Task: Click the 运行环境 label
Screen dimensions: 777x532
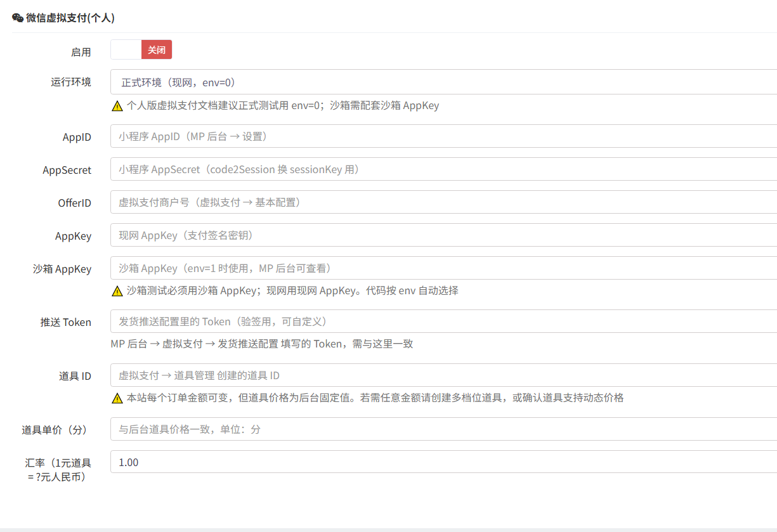Action: click(x=71, y=82)
